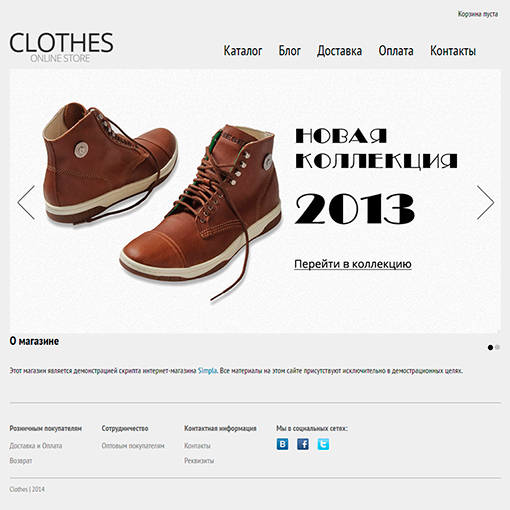Open the Оплата menu item
This screenshot has height=510, width=510.
click(x=396, y=51)
